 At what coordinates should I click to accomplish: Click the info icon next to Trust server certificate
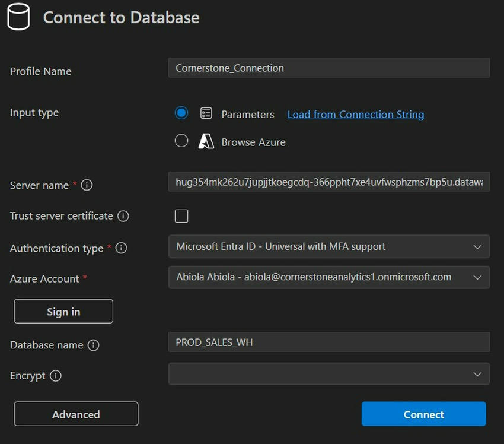click(x=123, y=216)
